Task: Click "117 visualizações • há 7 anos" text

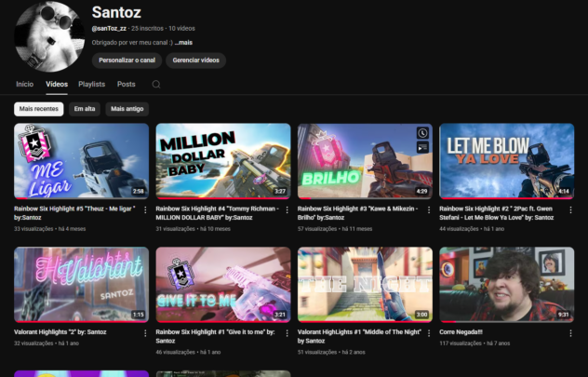Action: (474, 343)
